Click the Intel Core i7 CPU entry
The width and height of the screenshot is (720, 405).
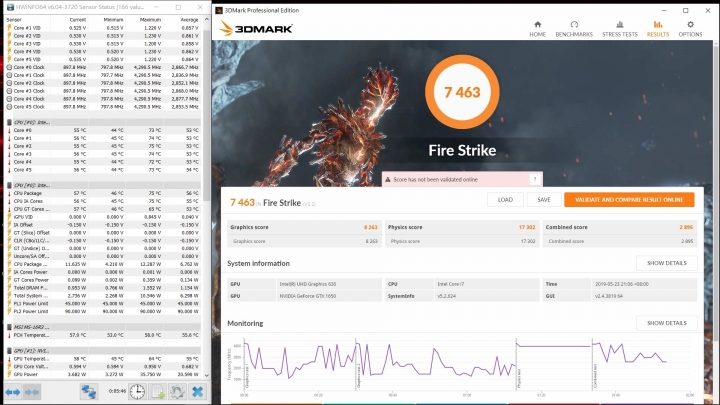[450, 284]
